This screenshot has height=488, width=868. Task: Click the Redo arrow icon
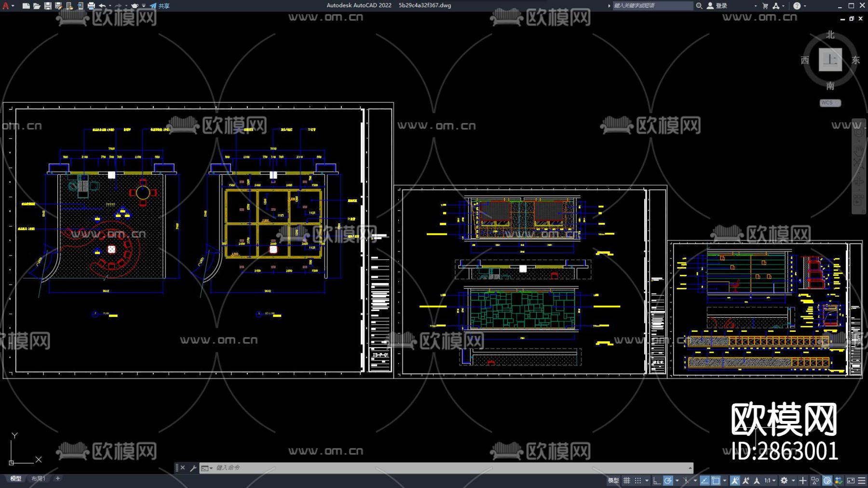coord(118,6)
